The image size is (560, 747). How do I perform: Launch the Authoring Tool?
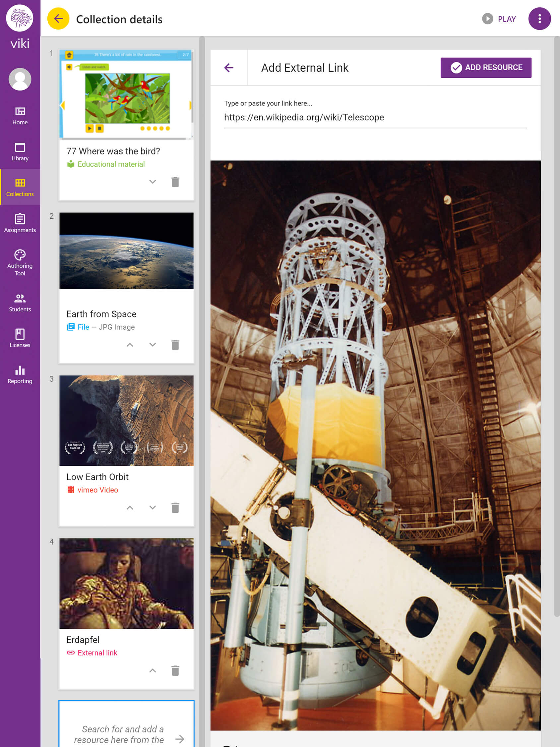(20, 263)
